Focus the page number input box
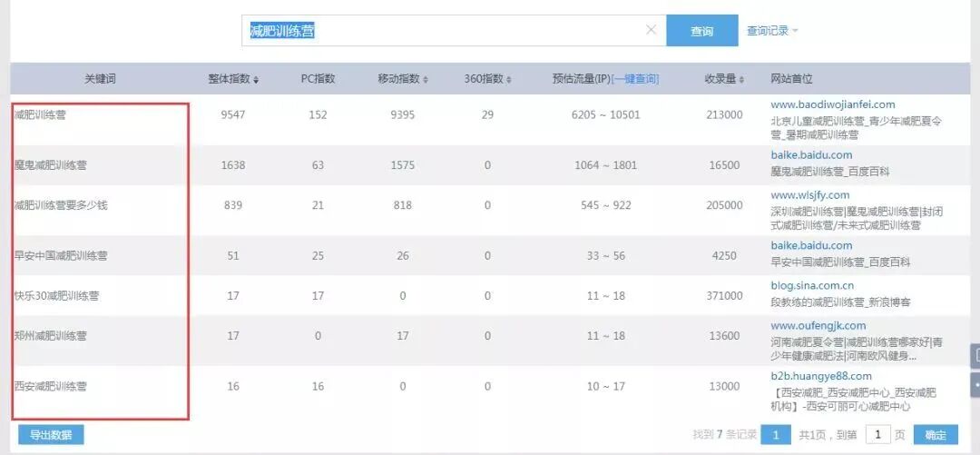The width and height of the screenshot is (980, 455). click(878, 435)
